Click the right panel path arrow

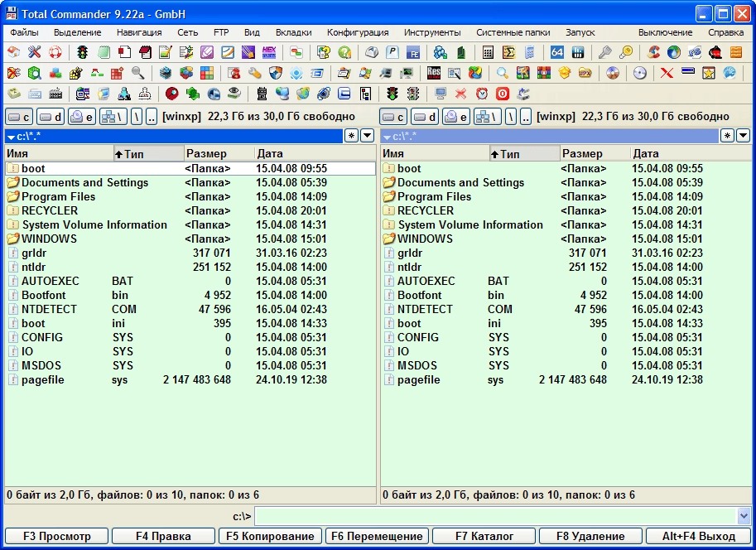pos(387,137)
